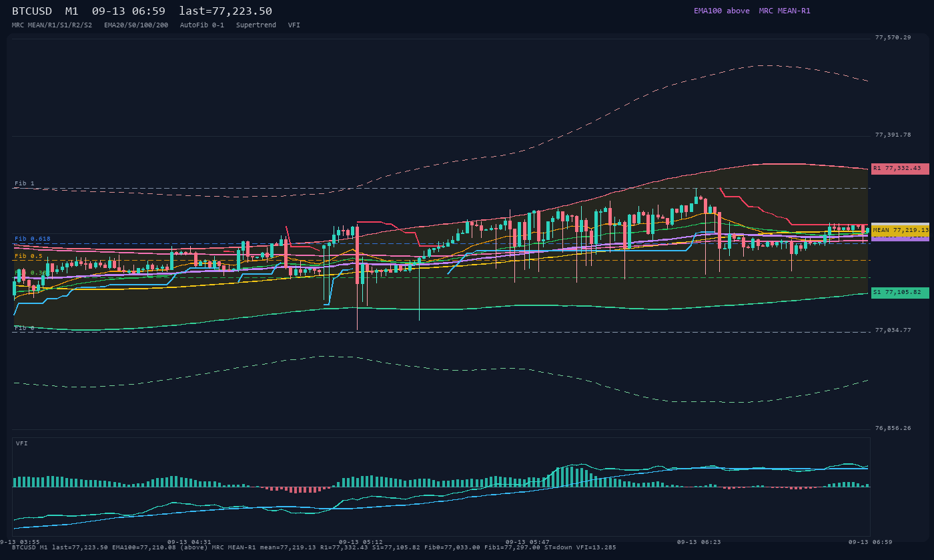934x560 pixels.
Task: Click the VFI entry in the top legend
Action: coord(294,25)
